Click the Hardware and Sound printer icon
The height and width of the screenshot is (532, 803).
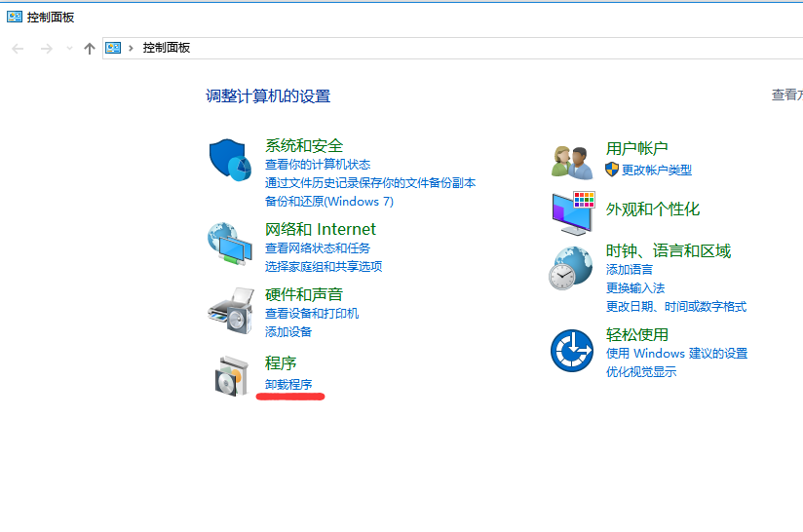[230, 310]
